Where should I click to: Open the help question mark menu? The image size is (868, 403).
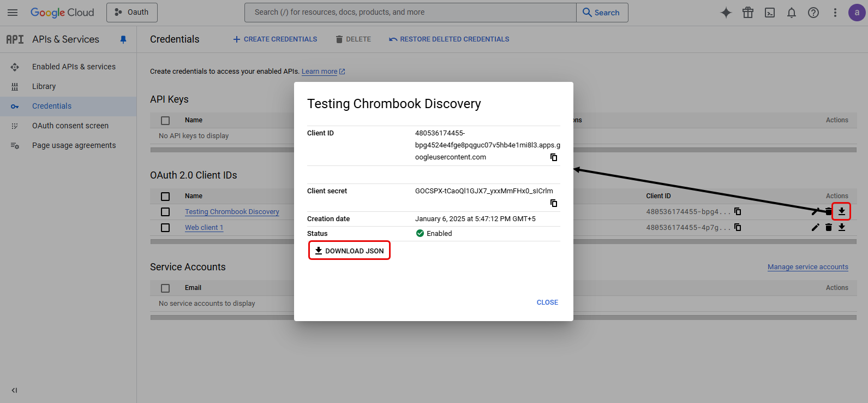coord(813,13)
